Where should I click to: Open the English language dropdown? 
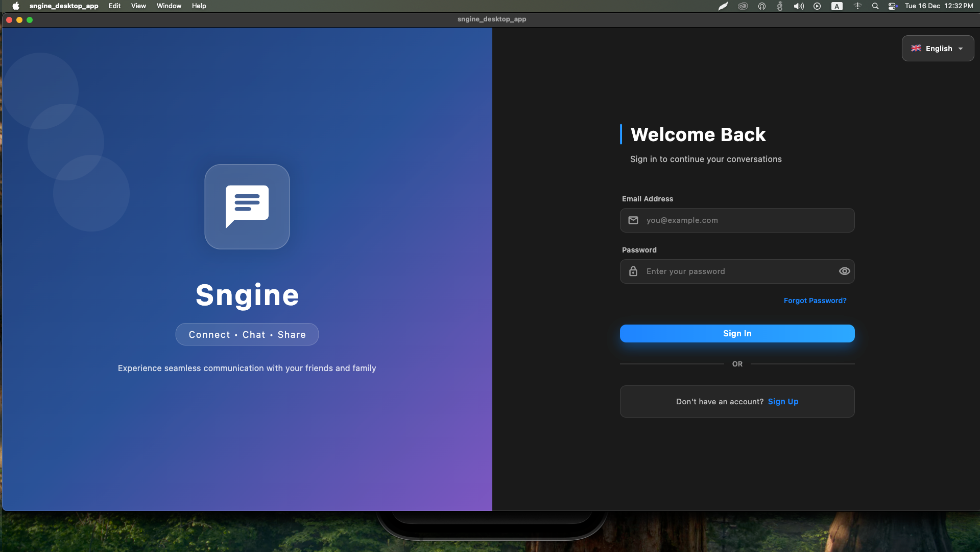point(938,48)
